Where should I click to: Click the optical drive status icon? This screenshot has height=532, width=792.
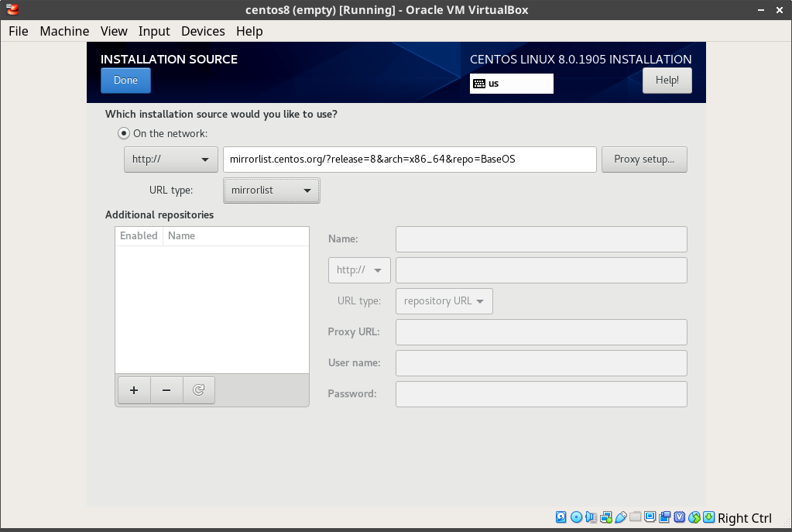click(576, 517)
